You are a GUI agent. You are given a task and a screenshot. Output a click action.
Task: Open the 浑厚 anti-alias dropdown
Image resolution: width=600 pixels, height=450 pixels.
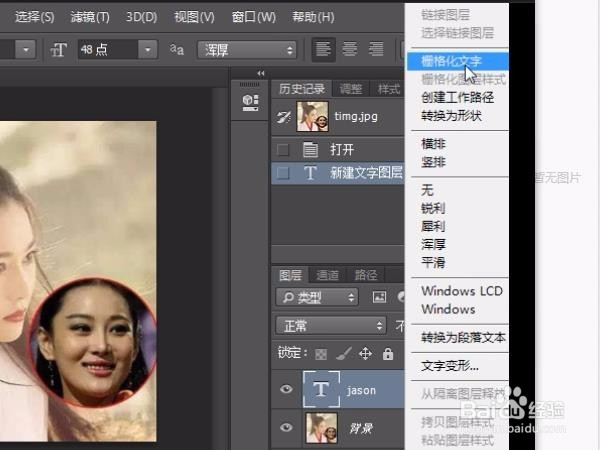[247, 50]
